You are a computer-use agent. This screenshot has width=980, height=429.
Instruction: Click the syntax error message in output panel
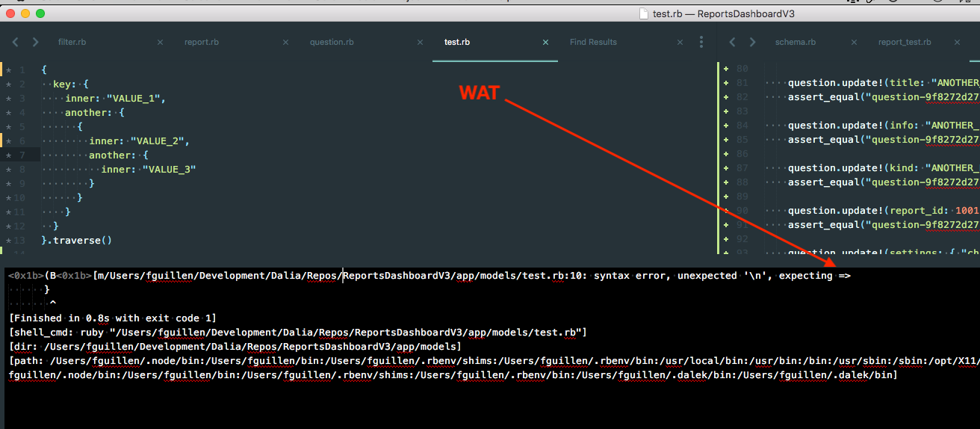coord(429,276)
